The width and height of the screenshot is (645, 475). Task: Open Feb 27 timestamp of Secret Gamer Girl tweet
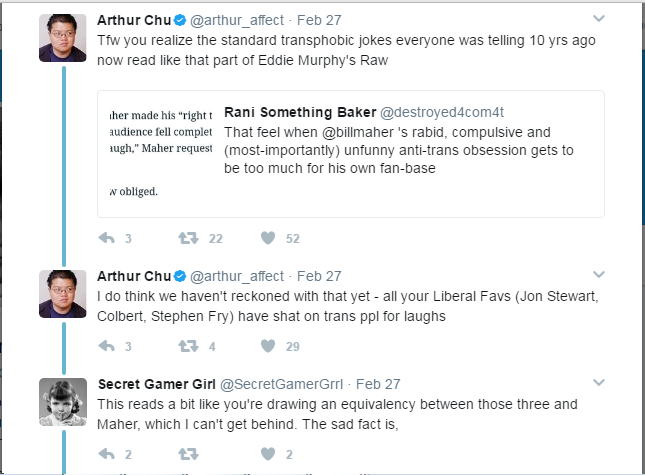pos(378,384)
